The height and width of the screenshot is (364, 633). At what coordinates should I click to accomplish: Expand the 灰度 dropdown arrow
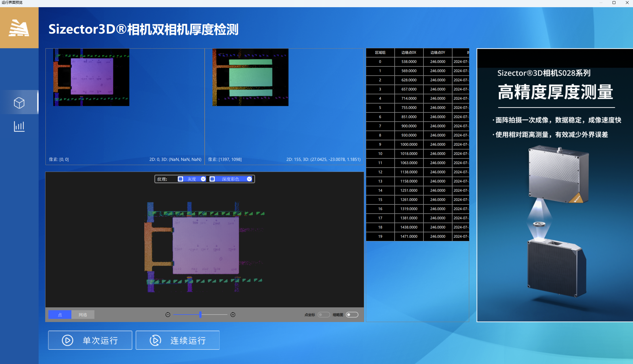(x=203, y=179)
